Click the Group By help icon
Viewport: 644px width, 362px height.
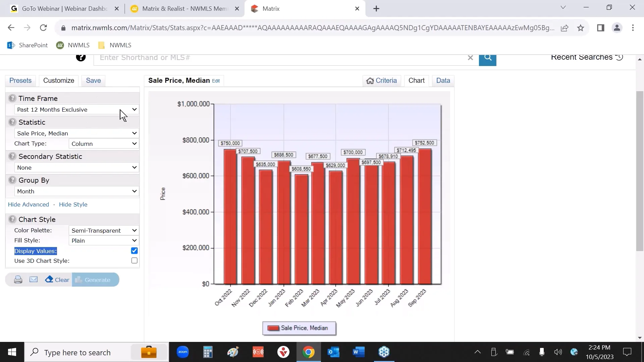[x=12, y=180]
